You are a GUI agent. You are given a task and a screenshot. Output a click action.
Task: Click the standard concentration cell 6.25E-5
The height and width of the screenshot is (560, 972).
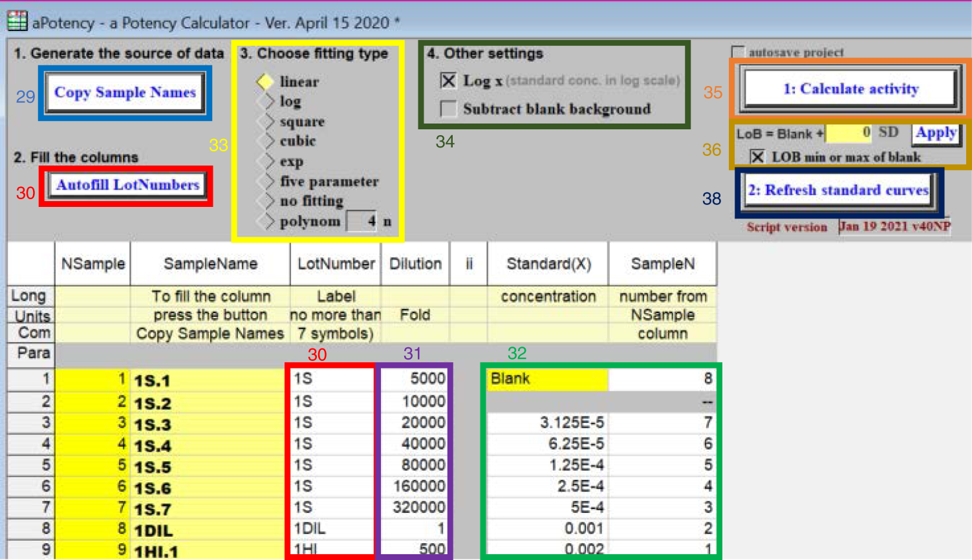(548, 444)
